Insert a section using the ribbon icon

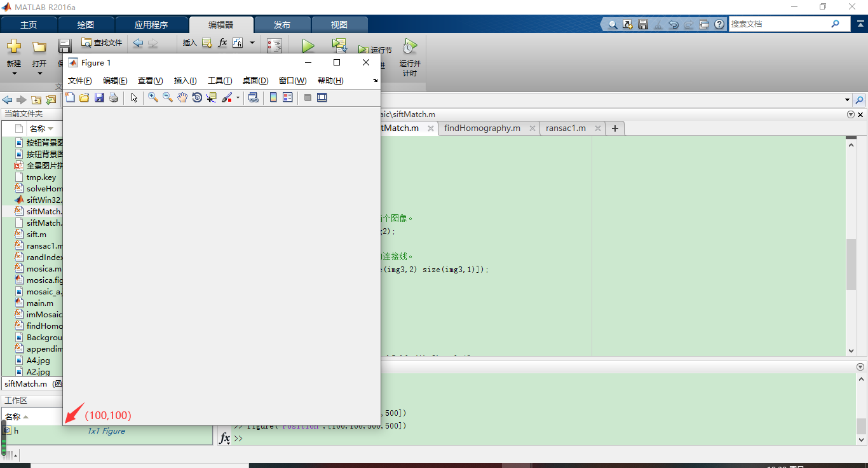[207, 43]
